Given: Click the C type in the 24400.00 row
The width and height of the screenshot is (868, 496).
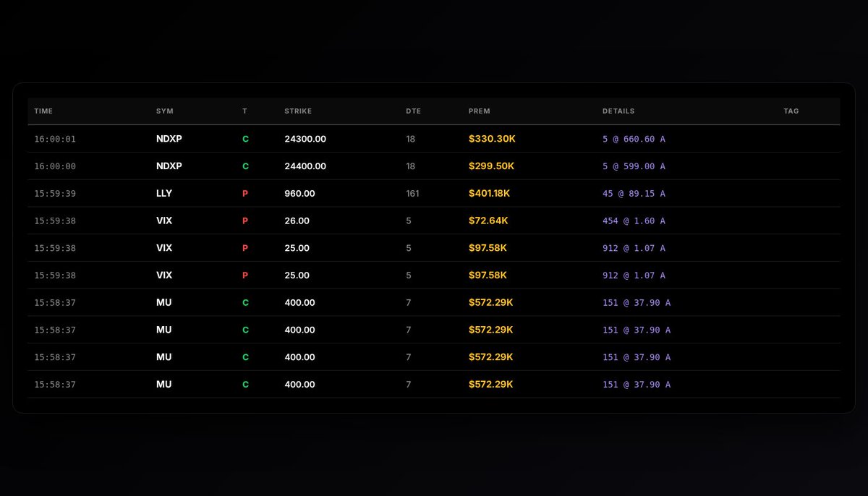Looking at the screenshot, I should pos(245,166).
